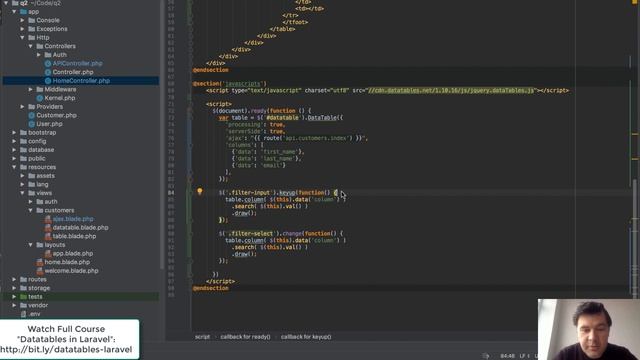
Task: Click the app.blade.php file icon
Action: 48,253
